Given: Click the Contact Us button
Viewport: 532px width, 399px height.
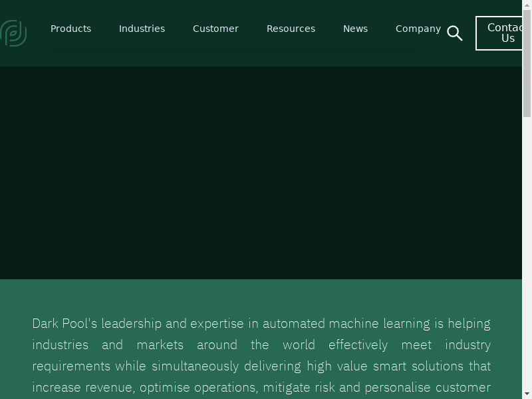Looking at the screenshot, I should (x=499, y=33).
